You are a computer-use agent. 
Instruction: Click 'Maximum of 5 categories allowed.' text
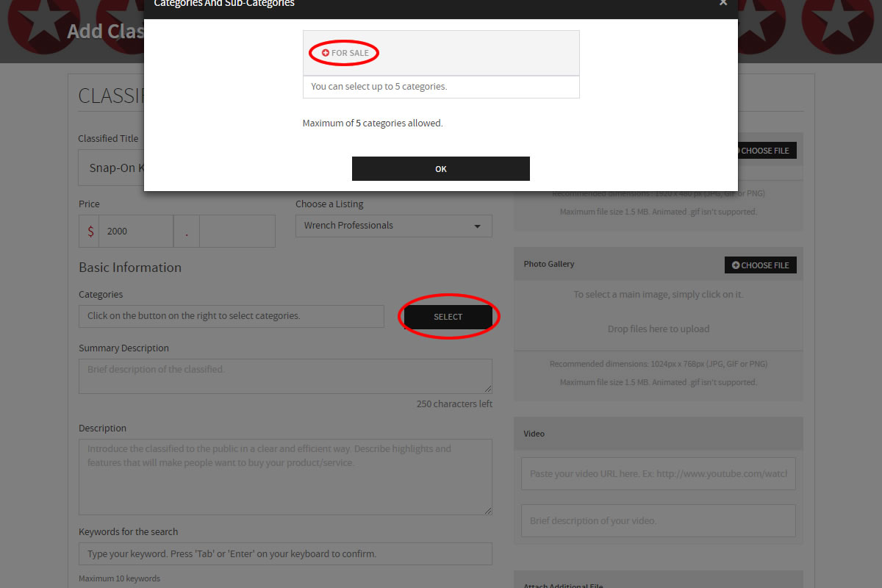tap(373, 123)
